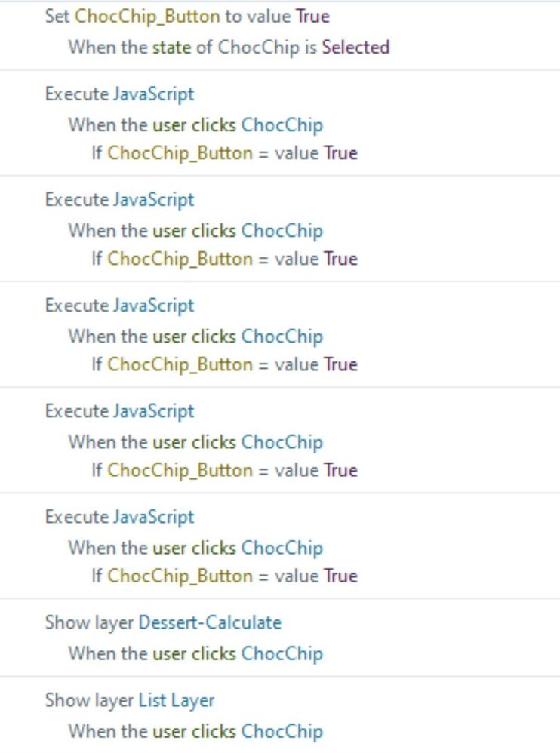Change 'user clicks' event in third Execute JavaScript trigger
Screen dimensions: 560x753
(x=194, y=337)
